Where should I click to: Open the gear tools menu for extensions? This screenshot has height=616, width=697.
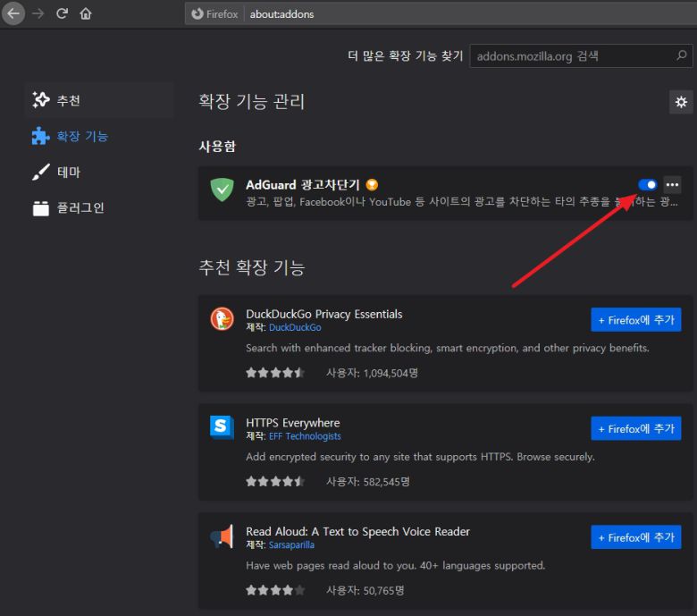coord(681,102)
